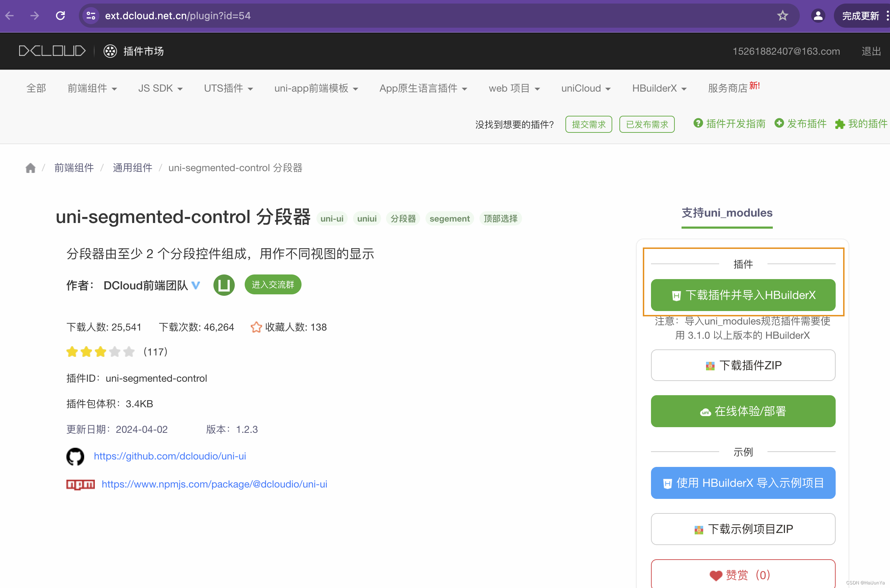Viewport: 890px width, 588px height.
Task: Open the HBuilderX dropdown menu
Action: coord(660,88)
